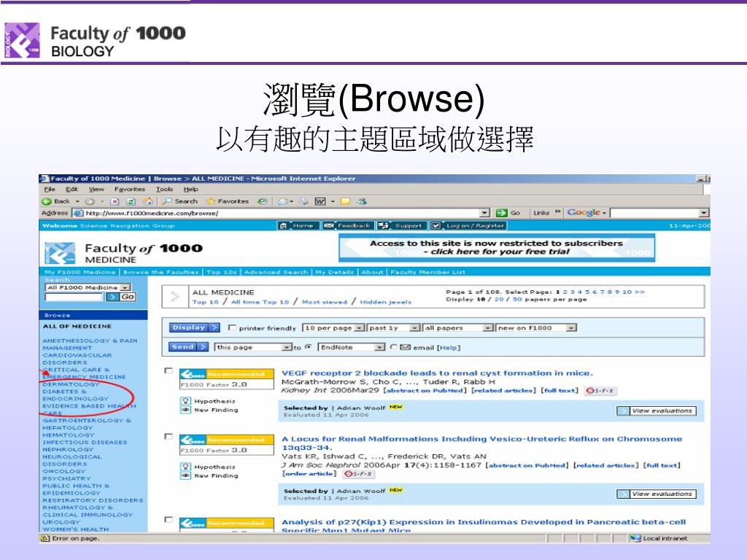Tick the printer friendly checkbox
This screenshot has height=560, width=747.
(232, 327)
